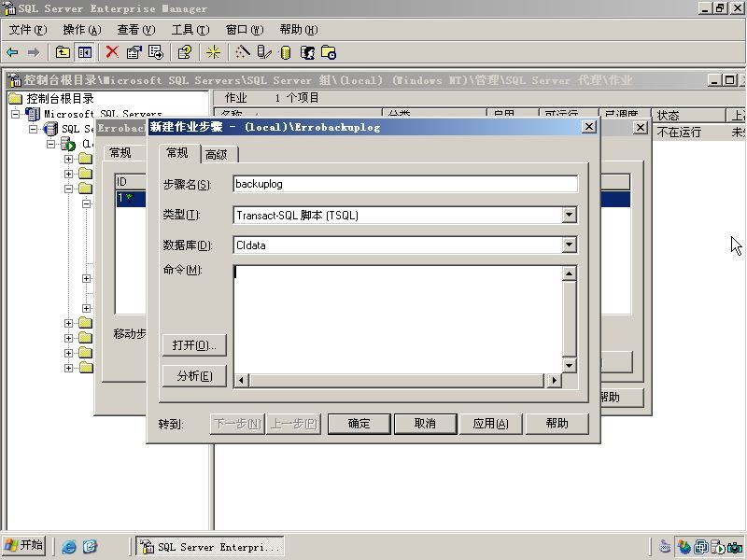Image resolution: width=747 pixels, height=560 pixels.
Task: Click the command box scroll up arrow
Action: [x=570, y=273]
